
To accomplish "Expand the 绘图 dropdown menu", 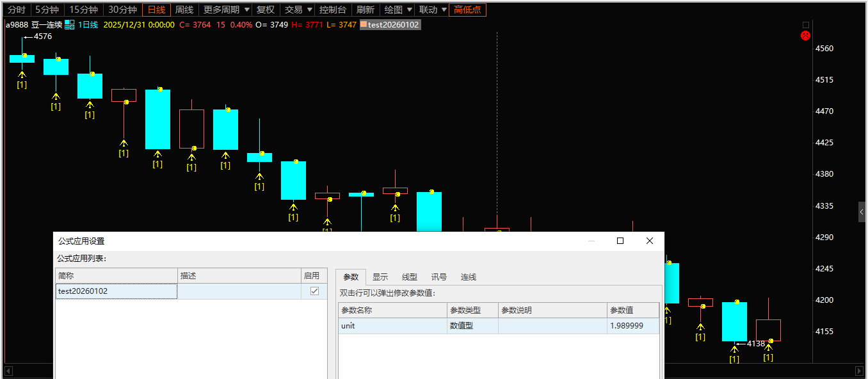I will point(398,10).
